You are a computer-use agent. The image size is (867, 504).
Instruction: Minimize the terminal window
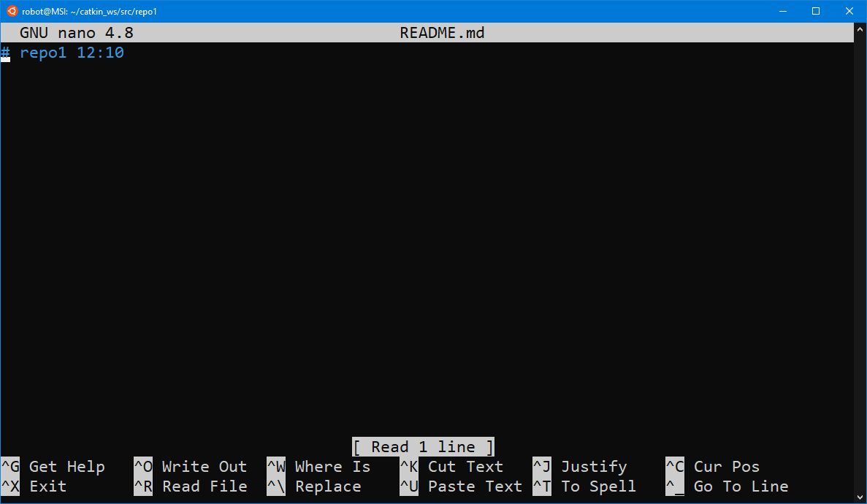coord(782,11)
